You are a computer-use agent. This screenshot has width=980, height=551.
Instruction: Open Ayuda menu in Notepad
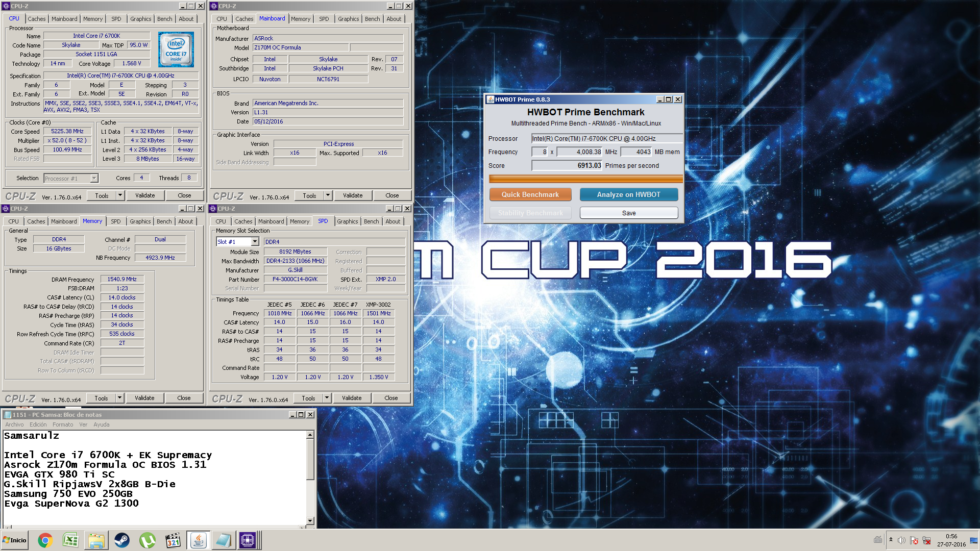[102, 424]
